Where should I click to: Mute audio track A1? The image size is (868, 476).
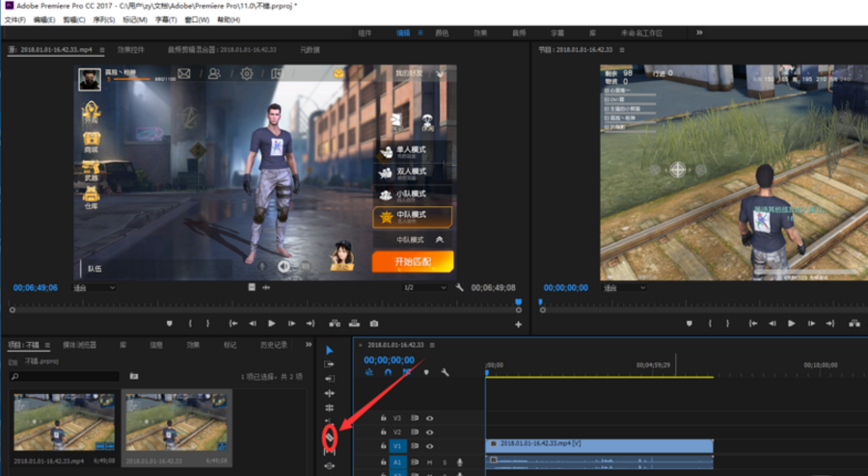tap(429, 462)
